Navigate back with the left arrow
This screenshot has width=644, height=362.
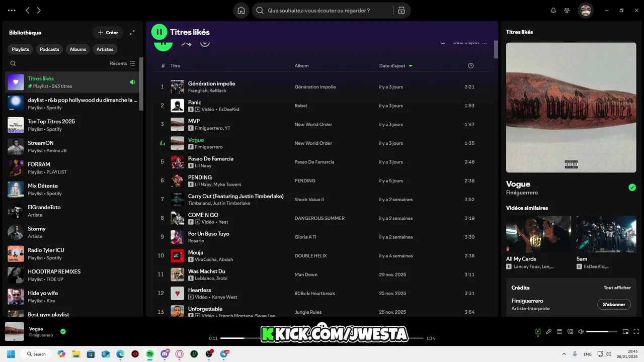point(28,11)
